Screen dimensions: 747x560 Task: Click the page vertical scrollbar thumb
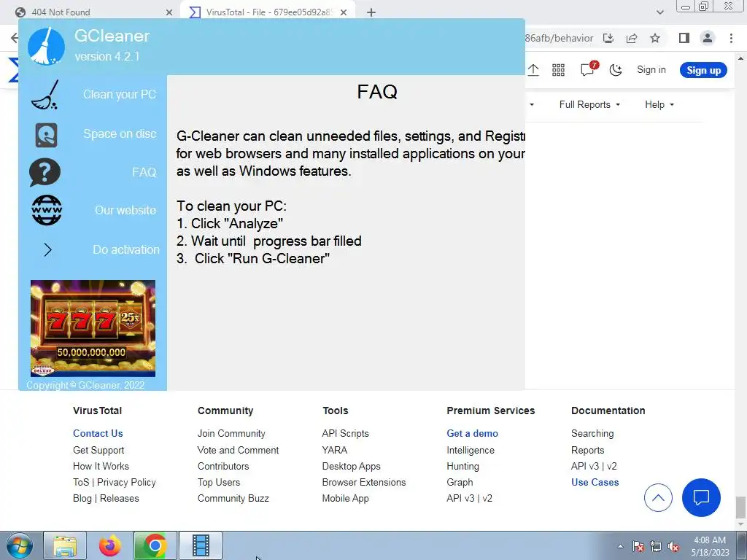pos(740,507)
